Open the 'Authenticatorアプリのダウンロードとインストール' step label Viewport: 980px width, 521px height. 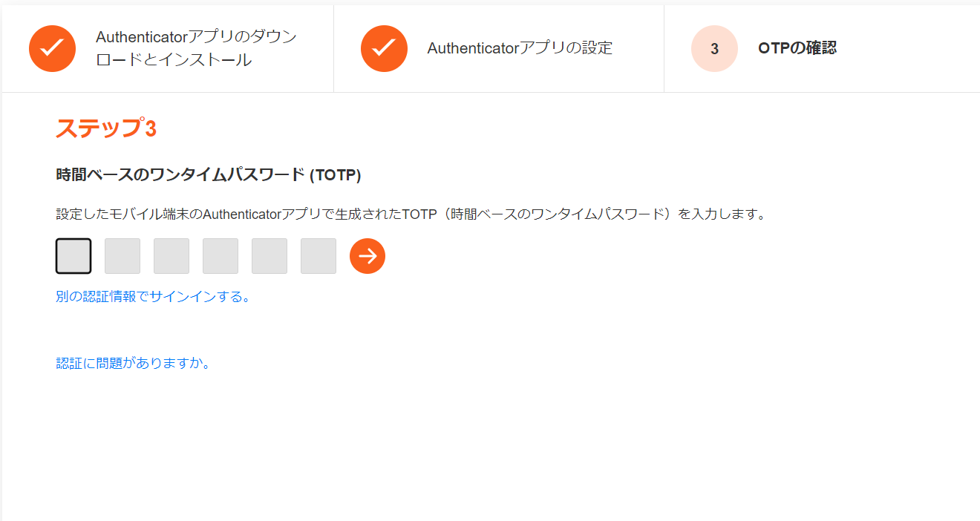point(196,48)
